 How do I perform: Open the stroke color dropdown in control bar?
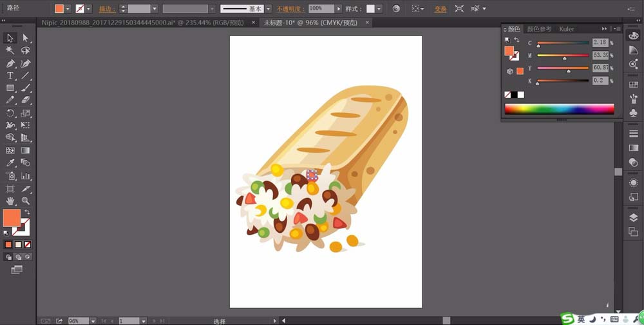89,8
